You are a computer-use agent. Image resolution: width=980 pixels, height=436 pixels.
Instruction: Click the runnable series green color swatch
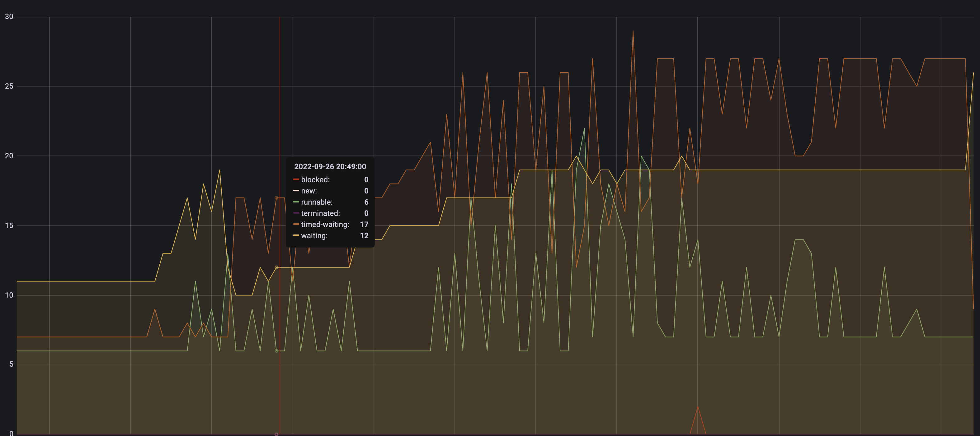point(296,202)
